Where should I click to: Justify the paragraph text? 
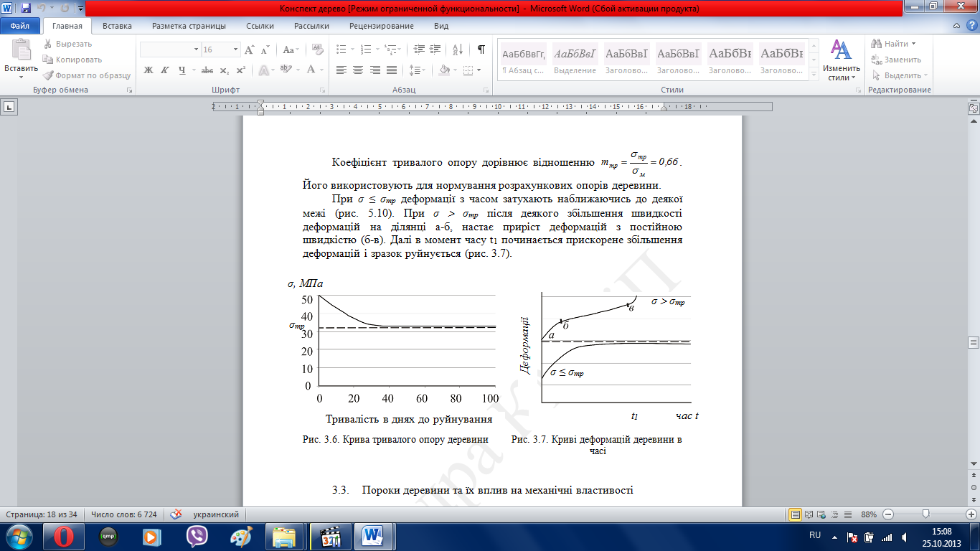[391, 70]
